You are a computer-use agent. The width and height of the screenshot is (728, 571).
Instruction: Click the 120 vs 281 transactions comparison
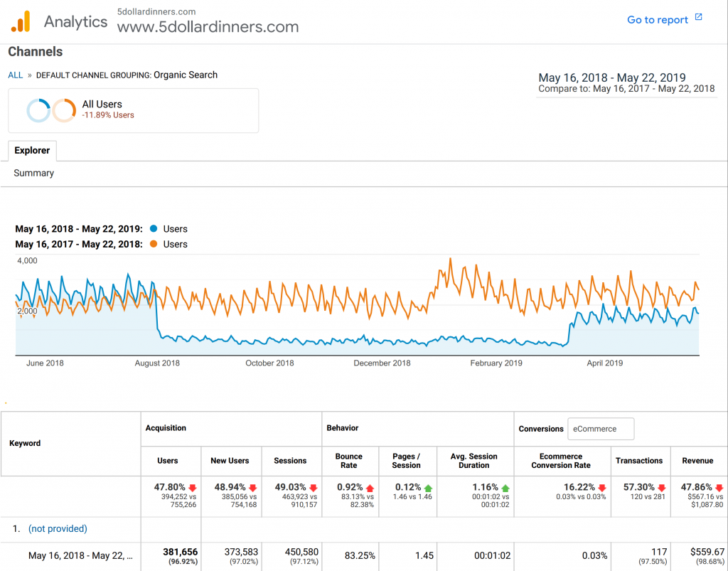(x=647, y=497)
